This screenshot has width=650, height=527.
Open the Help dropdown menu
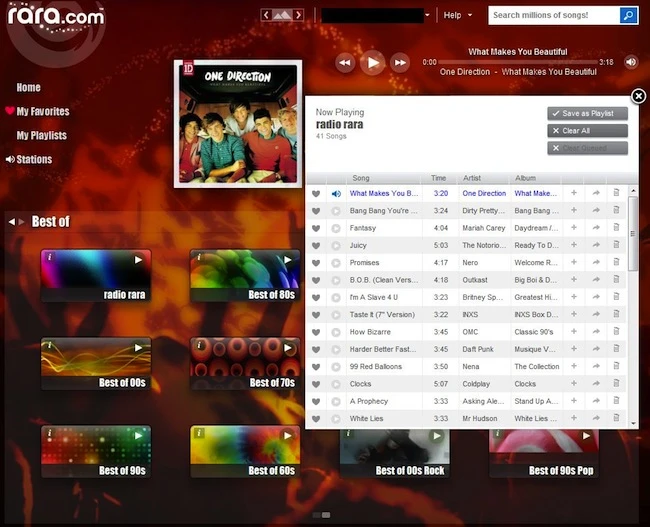(457, 15)
